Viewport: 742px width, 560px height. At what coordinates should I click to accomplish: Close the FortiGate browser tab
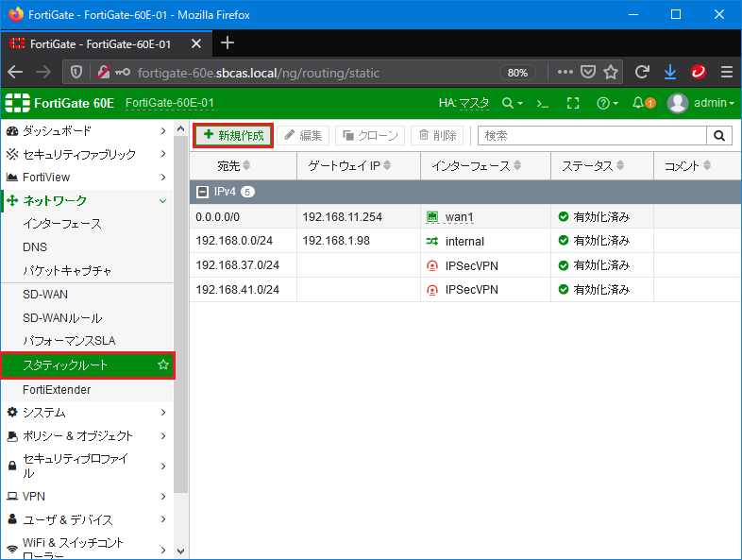pos(196,44)
